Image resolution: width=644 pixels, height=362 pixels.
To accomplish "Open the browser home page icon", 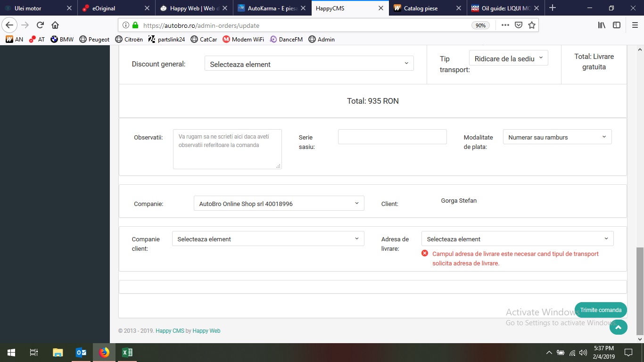I will [55, 25].
